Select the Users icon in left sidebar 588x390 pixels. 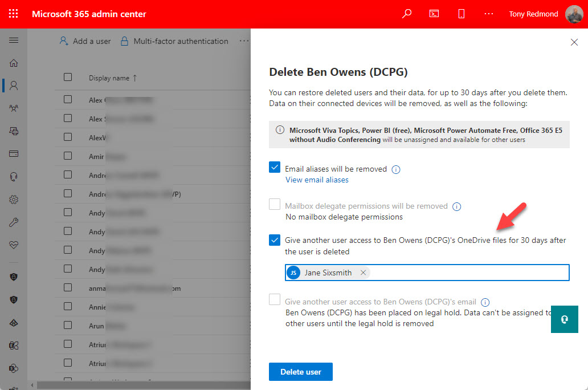tap(14, 86)
